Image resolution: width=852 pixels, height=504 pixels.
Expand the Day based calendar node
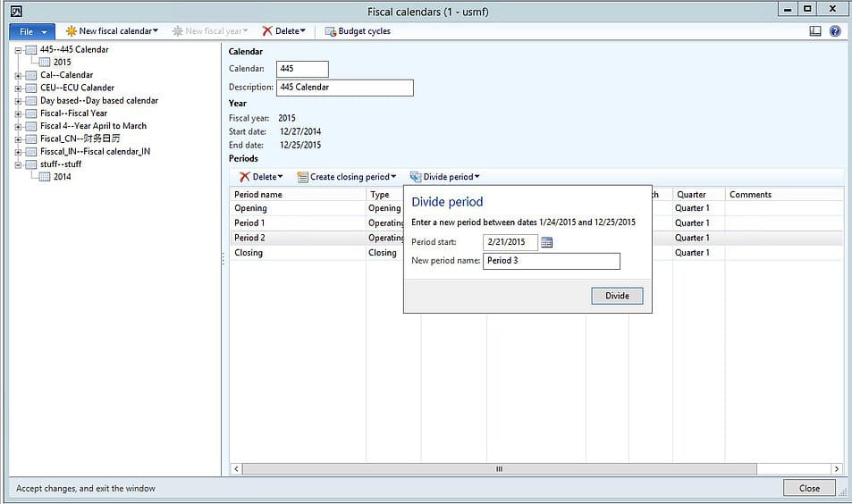(x=18, y=101)
